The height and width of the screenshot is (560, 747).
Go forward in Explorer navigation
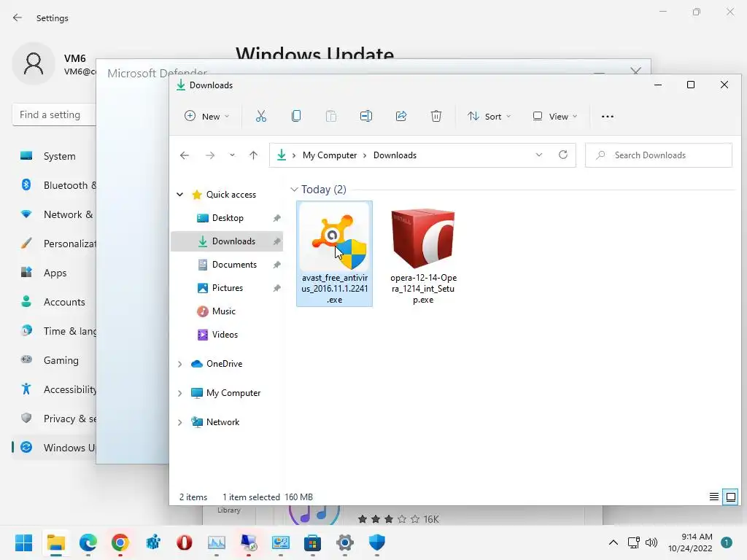pyautogui.click(x=210, y=155)
